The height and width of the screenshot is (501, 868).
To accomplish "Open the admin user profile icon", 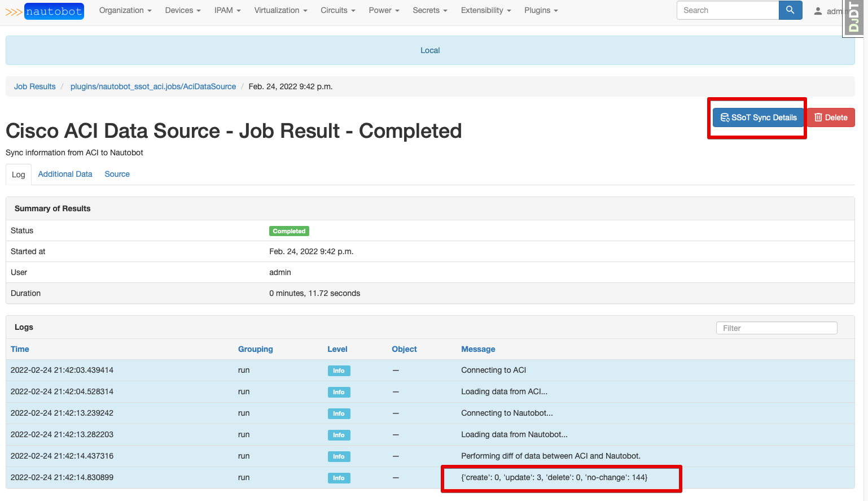I will click(x=819, y=10).
